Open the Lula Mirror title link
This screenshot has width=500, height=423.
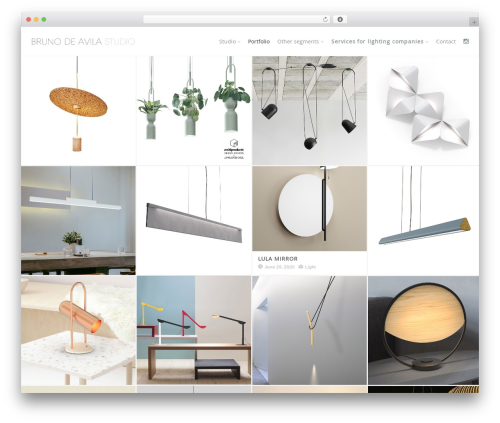pyautogui.click(x=278, y=259)
